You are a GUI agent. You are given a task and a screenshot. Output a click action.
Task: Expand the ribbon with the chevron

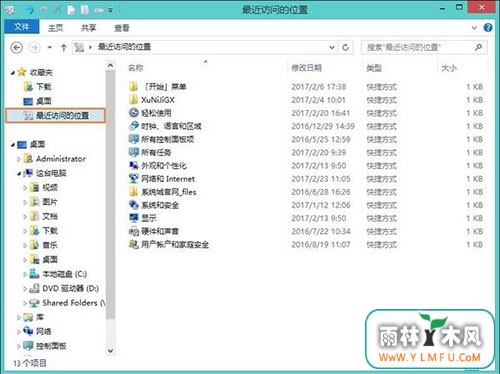[474, 28]
